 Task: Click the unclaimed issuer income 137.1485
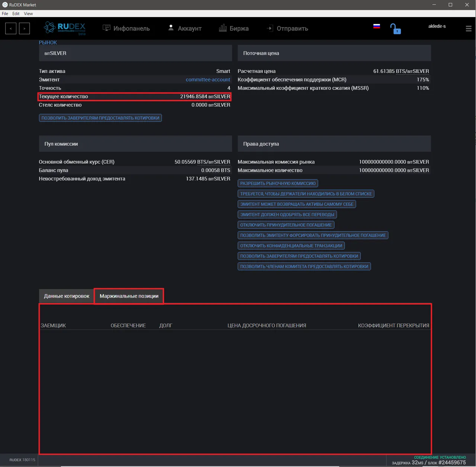tap(208, 179)
